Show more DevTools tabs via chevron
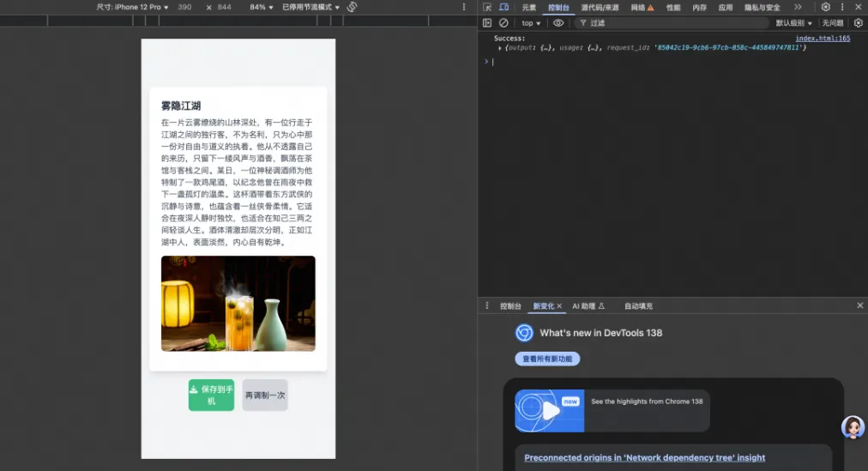The width and height of the screenshot is (868, 471). pos(798,7)
